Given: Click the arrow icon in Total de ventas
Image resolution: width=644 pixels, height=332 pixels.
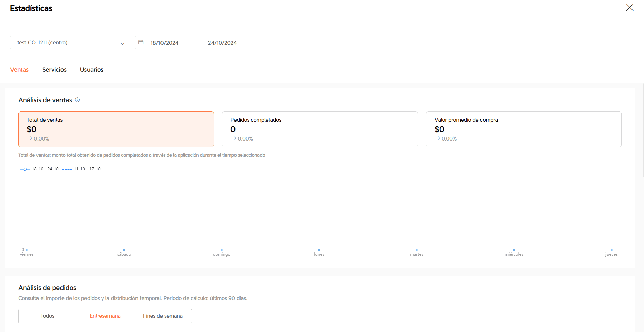Looking at the screenshot, I should (x=29, y=138).
